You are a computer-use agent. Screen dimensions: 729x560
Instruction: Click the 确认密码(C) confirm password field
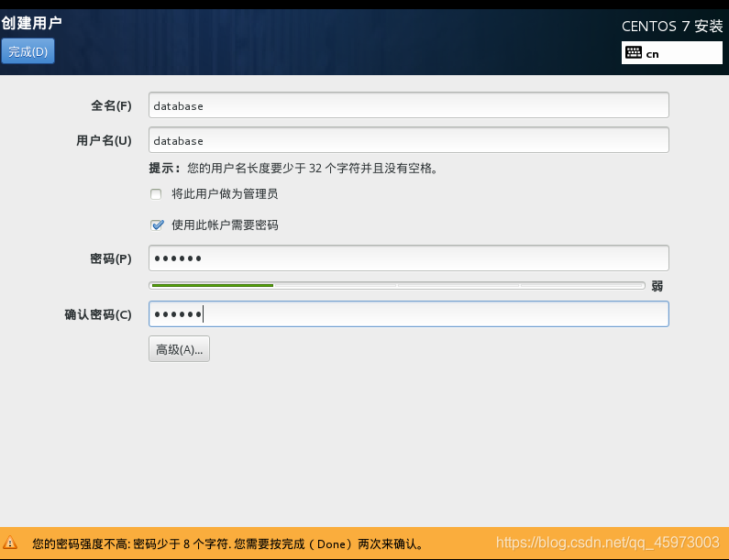pyautogui.click(x=409, y=313)
